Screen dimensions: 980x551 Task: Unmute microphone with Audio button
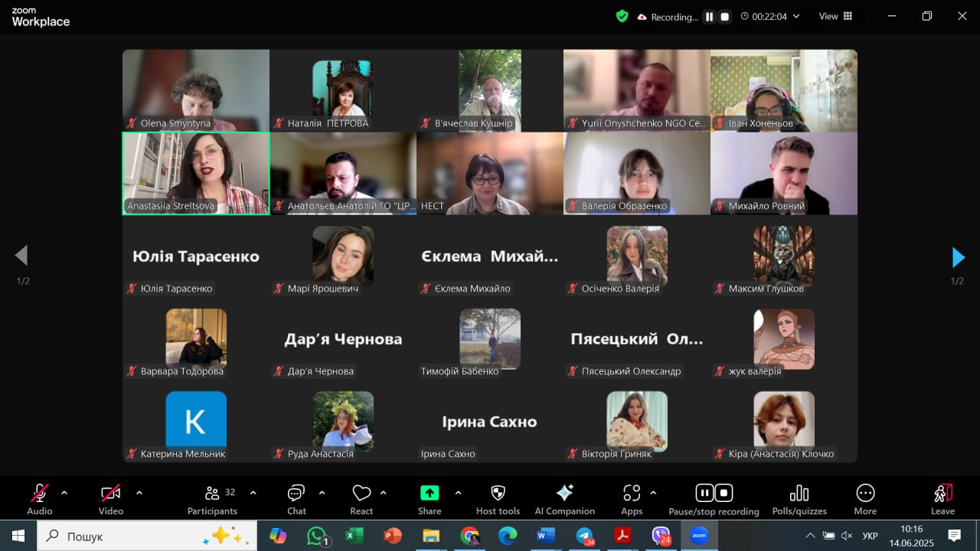[40, 498]
